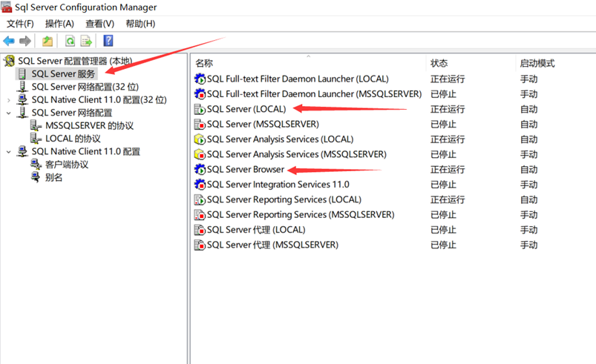Select SQL Server 服务 in the tree

tap(63, 73)
